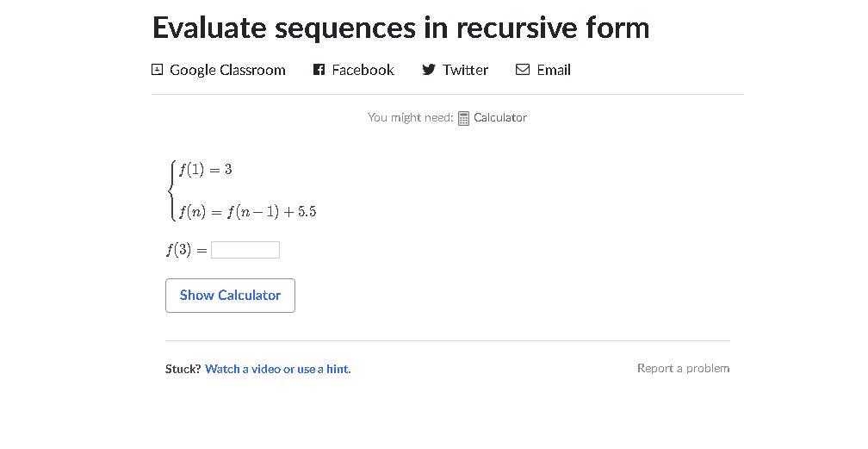Click the small calculator icon
The height and width of the screenshot is (449, 868).
pyautogui.click(x=463, y=118)
